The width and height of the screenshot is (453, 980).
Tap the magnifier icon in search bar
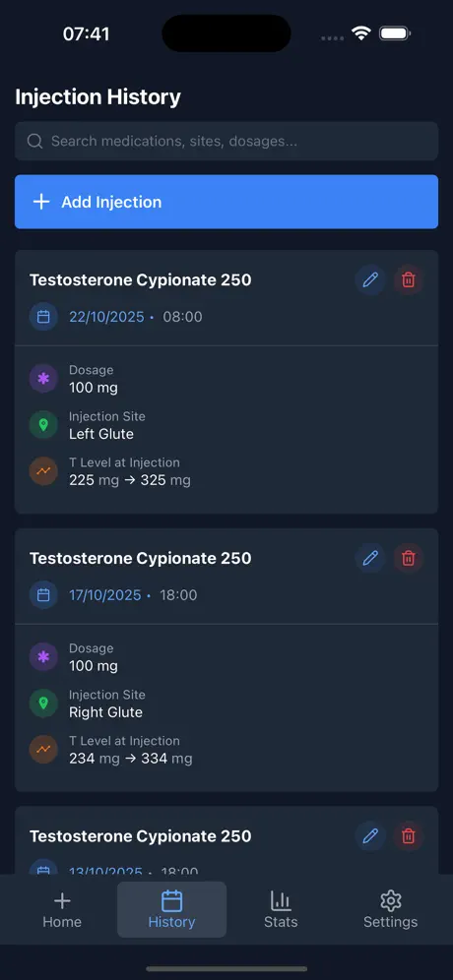(35, 142)
